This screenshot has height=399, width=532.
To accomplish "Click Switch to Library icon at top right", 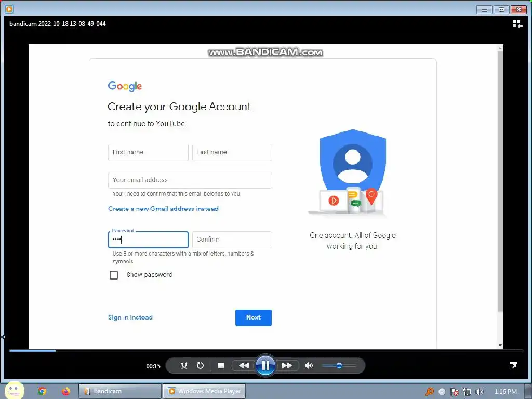I will tap(517, 24).
